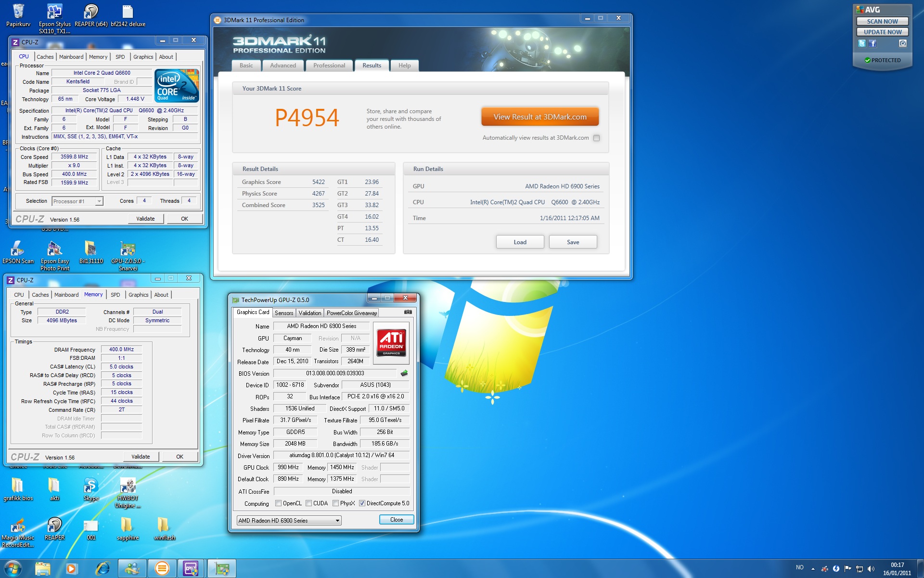Open Internet Explorer from the taskbar
The width and height of the screenshot is (924, 578).
pos(103,568)
